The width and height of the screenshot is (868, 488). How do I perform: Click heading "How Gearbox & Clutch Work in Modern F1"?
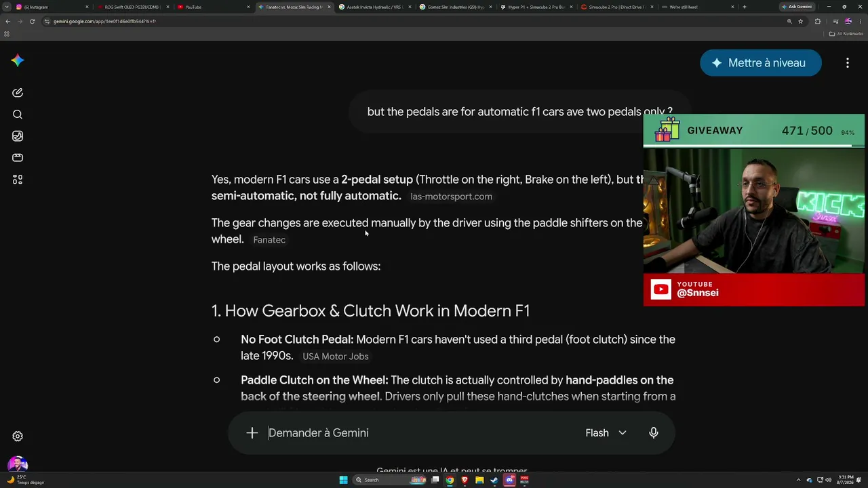370,311
